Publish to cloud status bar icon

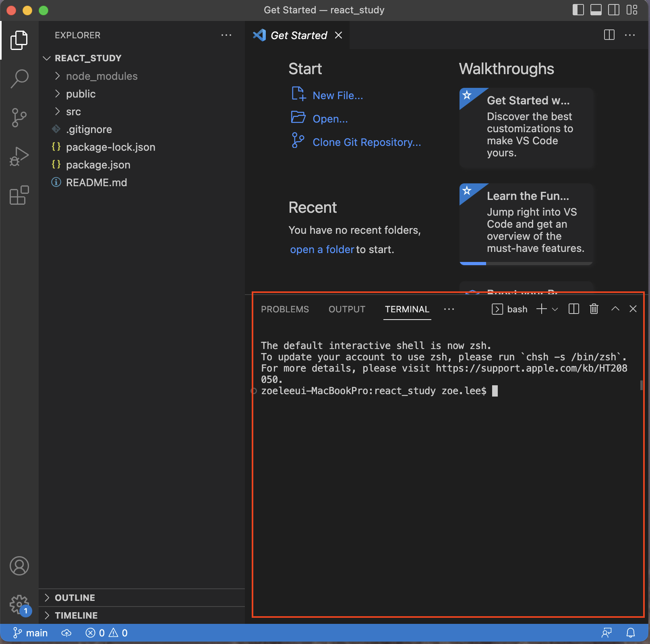[66, 633]
